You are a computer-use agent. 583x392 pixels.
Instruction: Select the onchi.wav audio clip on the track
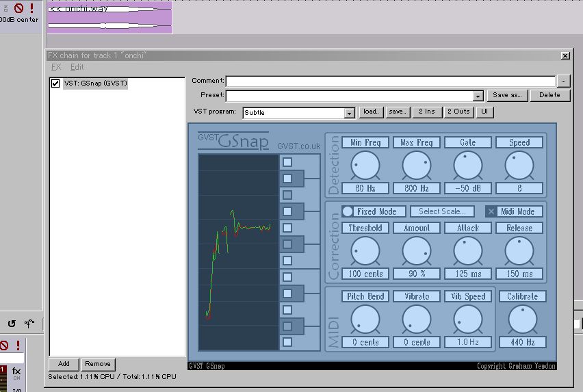109,18
